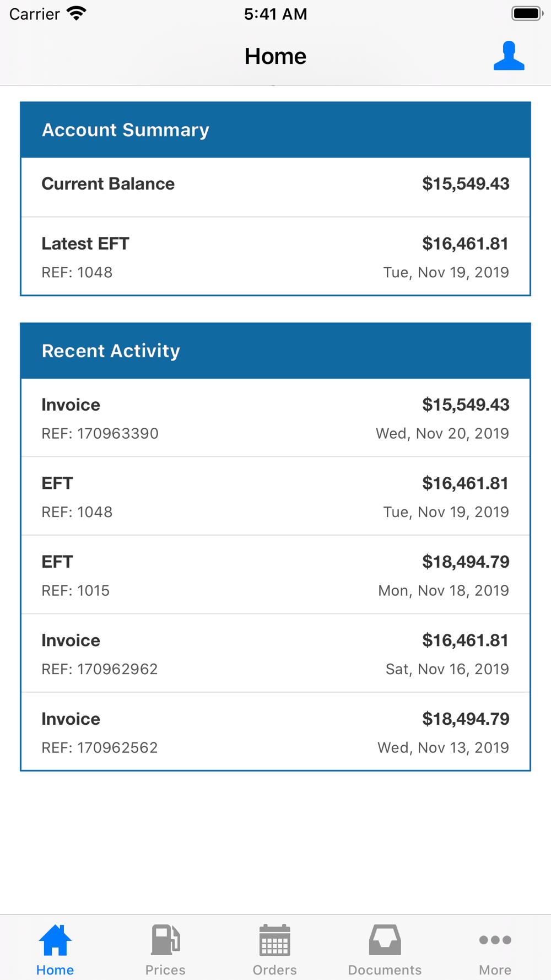Open invoice REF 170963390
The width and height of the screenshot is (551, 980).
[x=275, y=418]
